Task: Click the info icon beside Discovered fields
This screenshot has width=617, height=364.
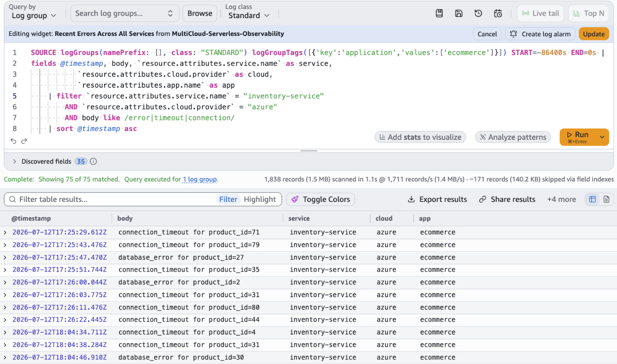Action: [93, 161]
